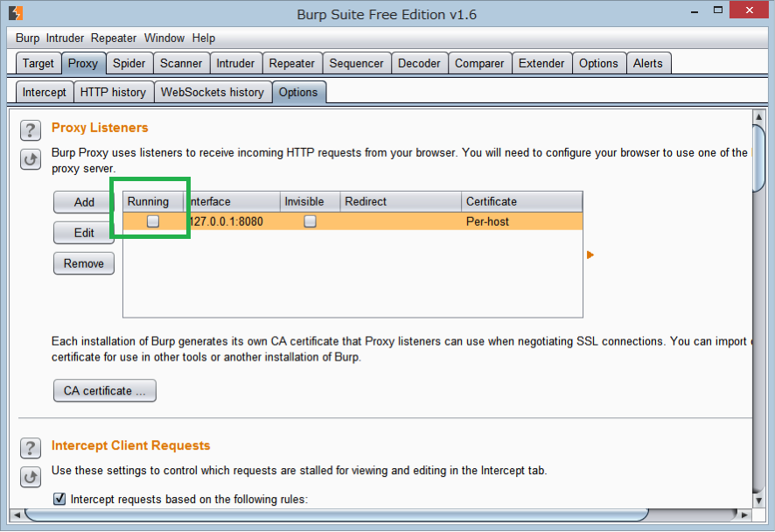
Task: Switch to the Intercept sub-tab
Action: click(44, 92)
